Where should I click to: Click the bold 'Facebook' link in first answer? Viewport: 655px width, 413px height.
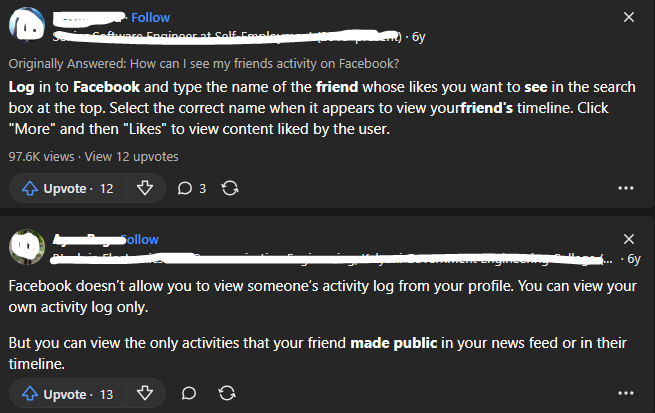tap(106, 87)
